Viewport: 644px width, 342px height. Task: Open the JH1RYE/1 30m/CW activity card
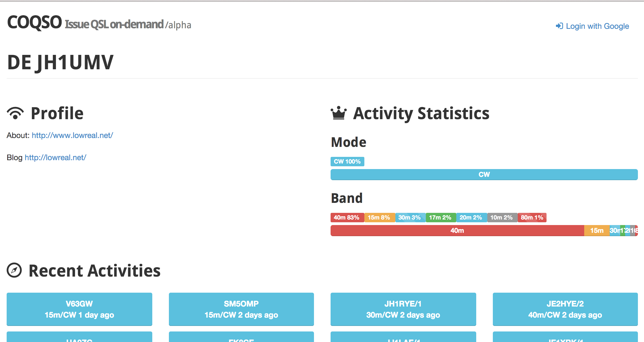403,309
